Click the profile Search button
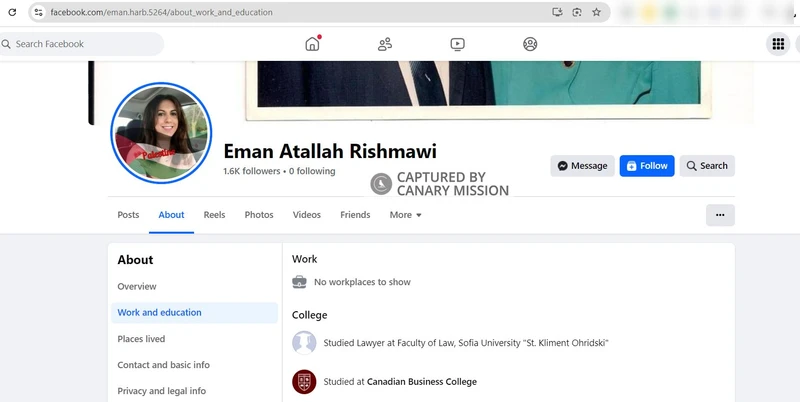The image size is (800, 402). pyautogui.click(x=707, y=166)
